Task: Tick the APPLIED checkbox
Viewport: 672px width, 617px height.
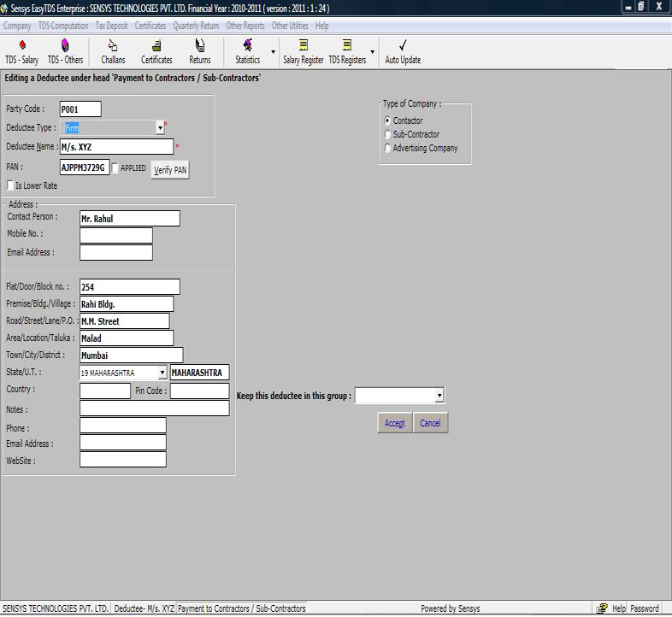Action: pos(115,168)
